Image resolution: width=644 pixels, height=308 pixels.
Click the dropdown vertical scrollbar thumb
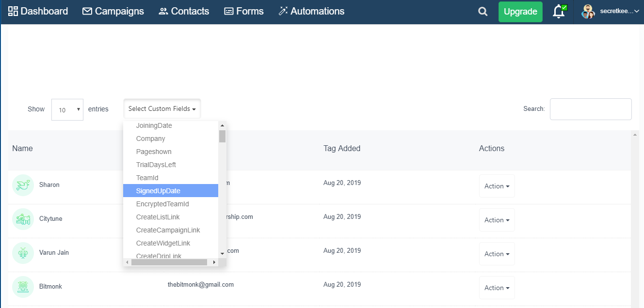click(222, 136)
